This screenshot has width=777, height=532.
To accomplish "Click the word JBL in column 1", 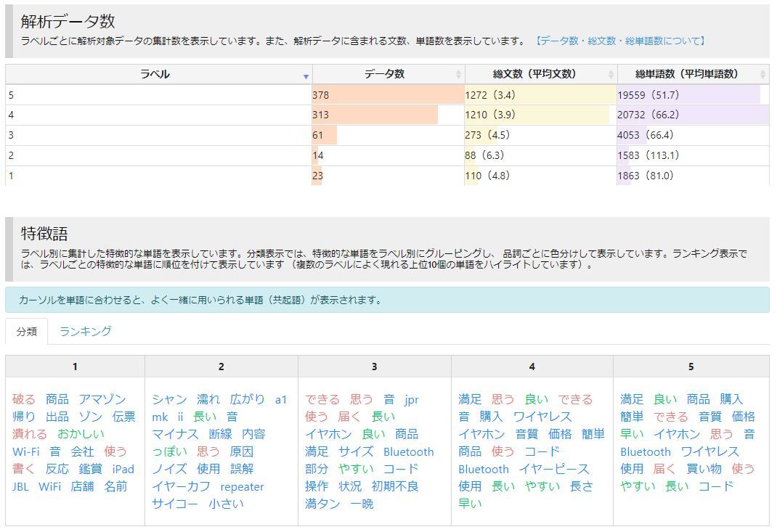I will tap(20, 486).
